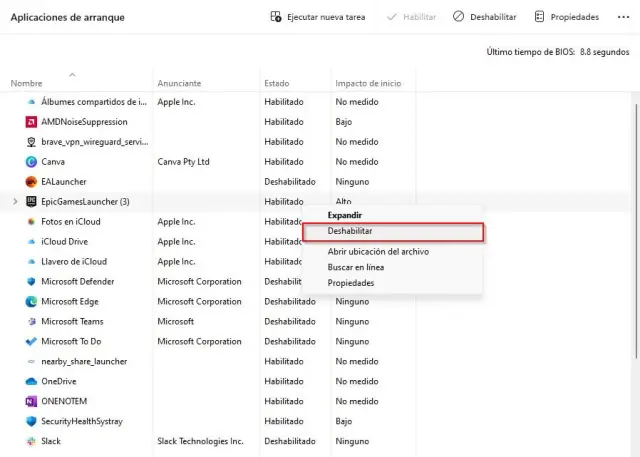Click the Microsoft Teams icon

[x=31, y=321]
